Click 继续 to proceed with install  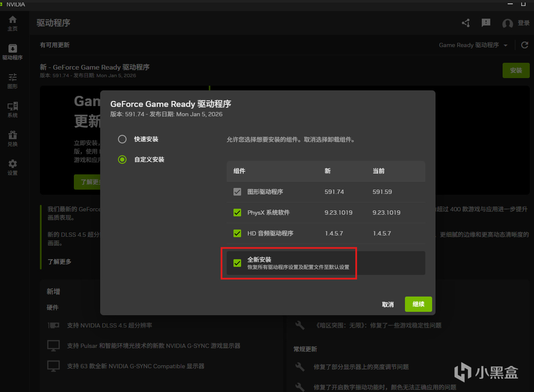[x=419, y=304]
